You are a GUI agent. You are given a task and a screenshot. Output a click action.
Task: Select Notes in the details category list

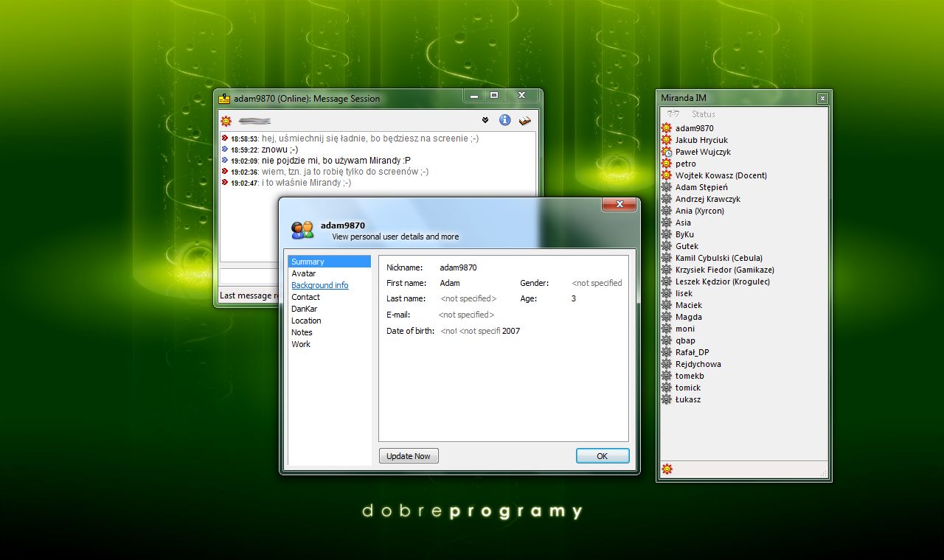click(329, 332)
